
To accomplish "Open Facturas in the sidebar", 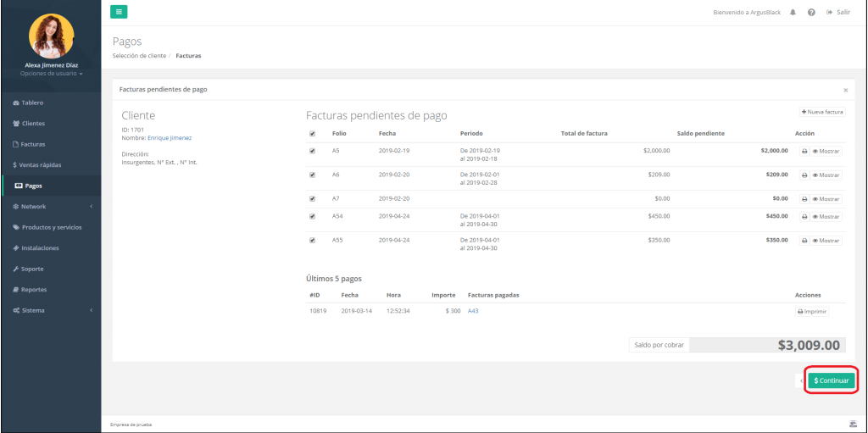I will click(x=29, y=144).
